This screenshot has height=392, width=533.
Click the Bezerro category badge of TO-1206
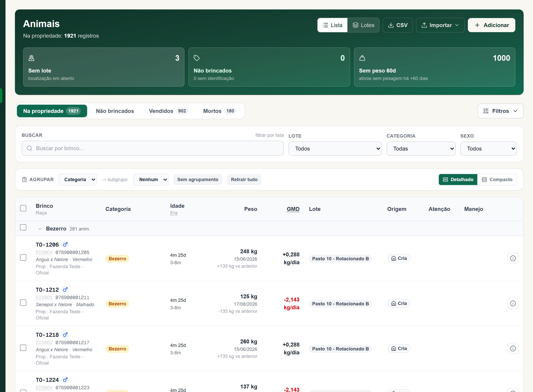click(x=117, y=259)
